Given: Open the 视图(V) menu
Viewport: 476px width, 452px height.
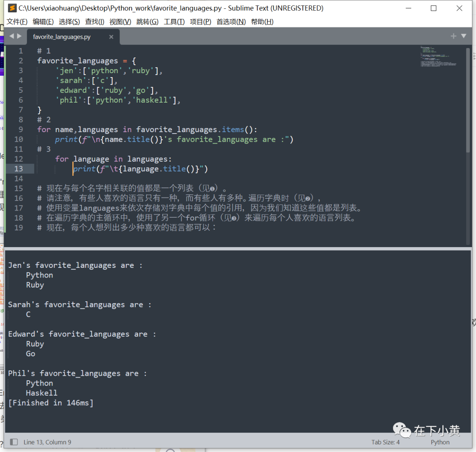Looking at the screenshot, I should tap(120, 22).
